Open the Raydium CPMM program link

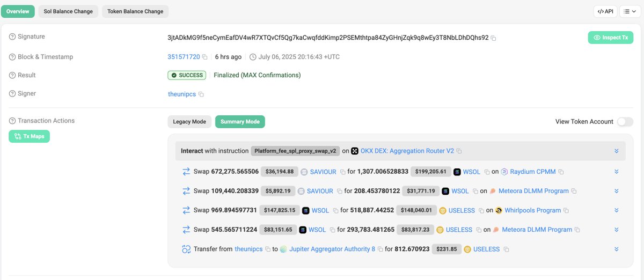pyautogui.click(x=532, y=172)
